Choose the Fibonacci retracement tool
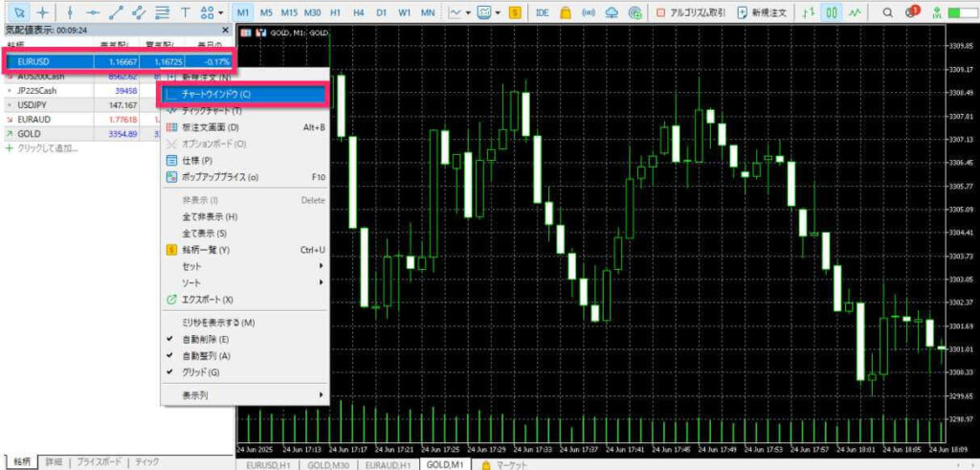The height and width of the screenshot is (470, 980). [x=162, y=11]
